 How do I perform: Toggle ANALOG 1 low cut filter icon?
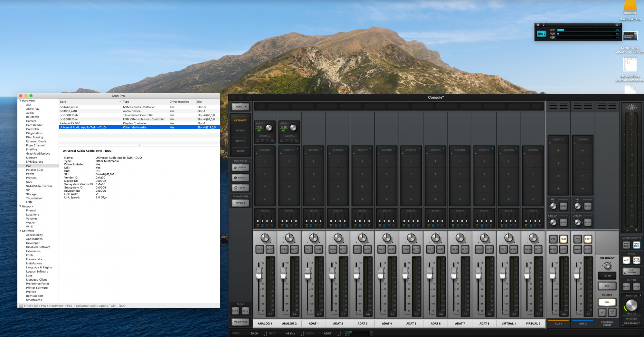click(262, 141)
